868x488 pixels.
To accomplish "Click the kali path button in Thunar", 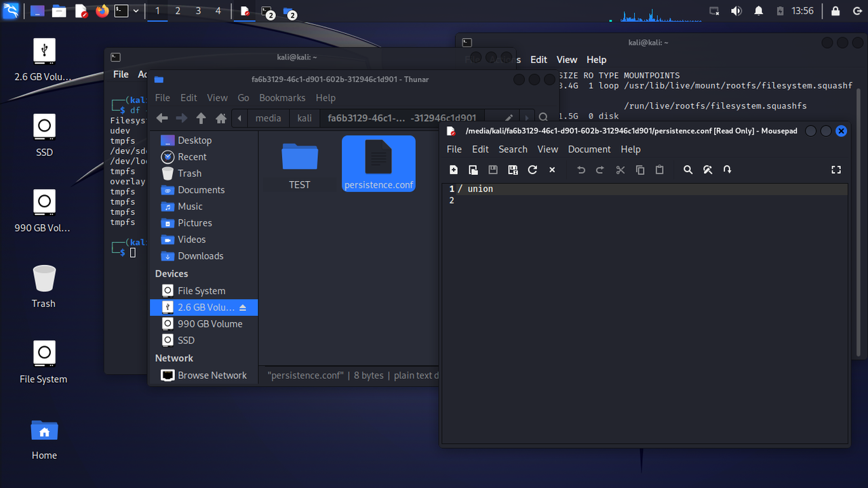I will click(304, 118).
